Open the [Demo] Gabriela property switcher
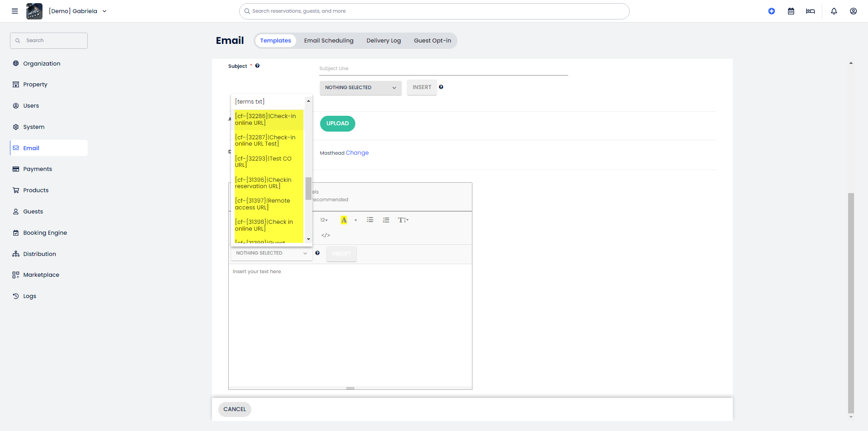This screenshot has height=431, width=868. (x=78, y=11)
